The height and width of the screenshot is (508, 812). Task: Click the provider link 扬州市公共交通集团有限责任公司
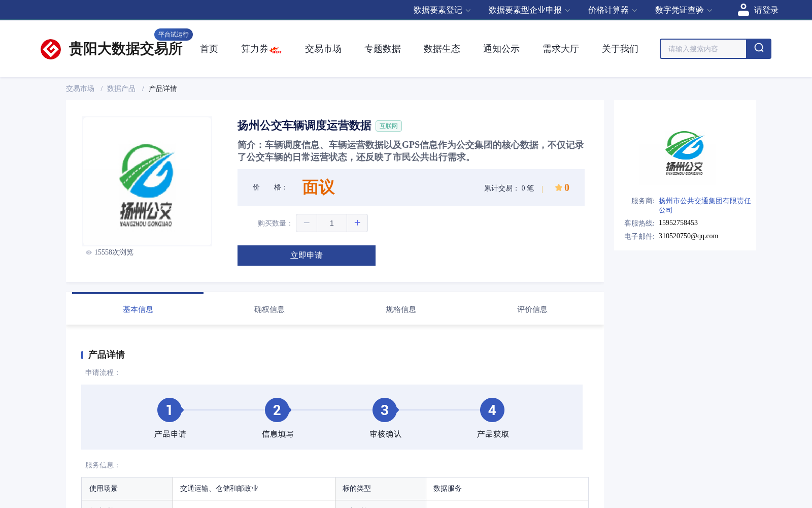tap(705, 205)
